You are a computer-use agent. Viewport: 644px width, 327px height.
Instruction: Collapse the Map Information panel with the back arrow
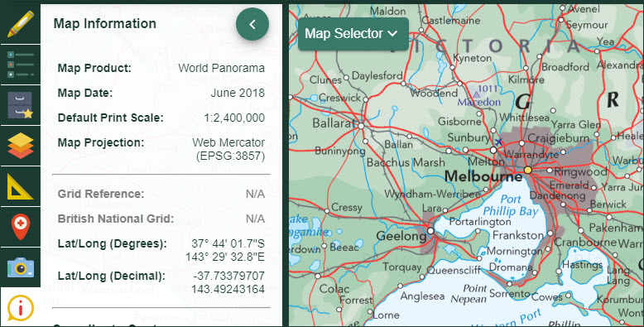click(x=252, y=24)
